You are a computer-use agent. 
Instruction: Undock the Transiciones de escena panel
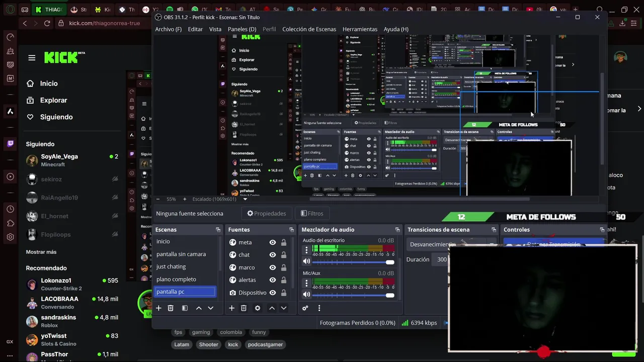494,230
